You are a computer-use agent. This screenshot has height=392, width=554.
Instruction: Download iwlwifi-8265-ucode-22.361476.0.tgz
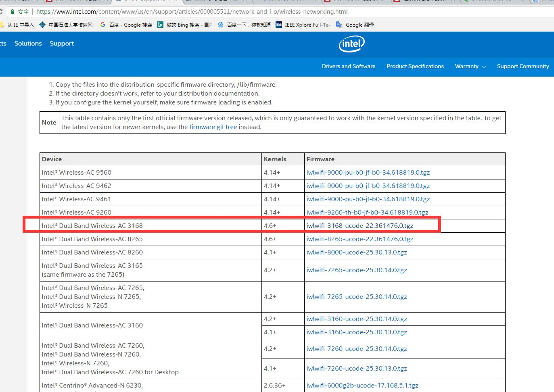(360, 239)
